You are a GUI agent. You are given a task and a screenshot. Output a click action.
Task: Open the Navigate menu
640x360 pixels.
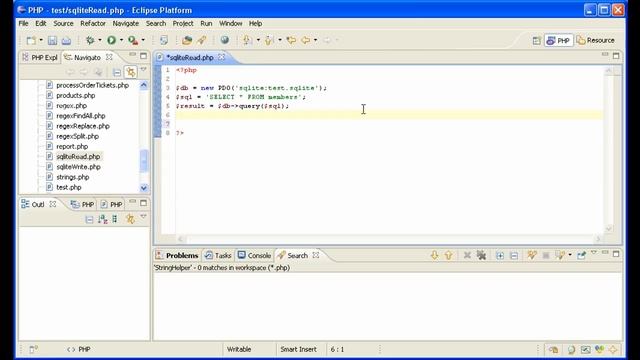pyautogui.click(x=126, y=23)
